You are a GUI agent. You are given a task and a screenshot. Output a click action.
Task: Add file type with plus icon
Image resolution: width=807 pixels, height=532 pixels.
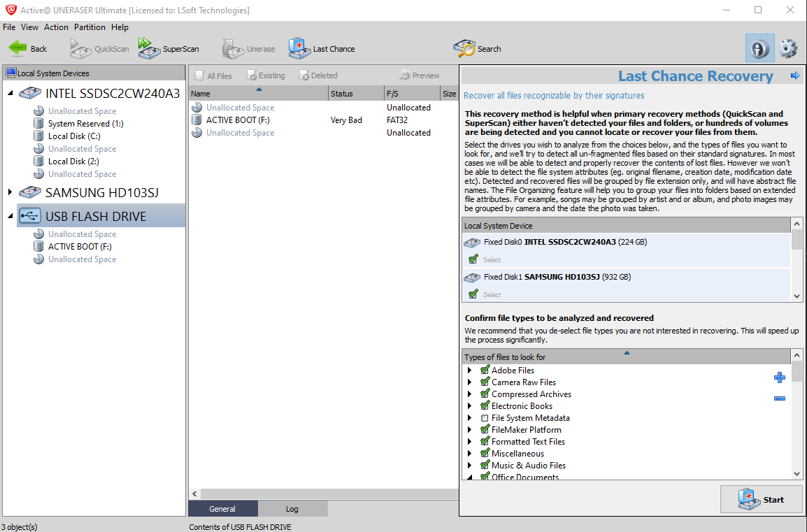780,378
